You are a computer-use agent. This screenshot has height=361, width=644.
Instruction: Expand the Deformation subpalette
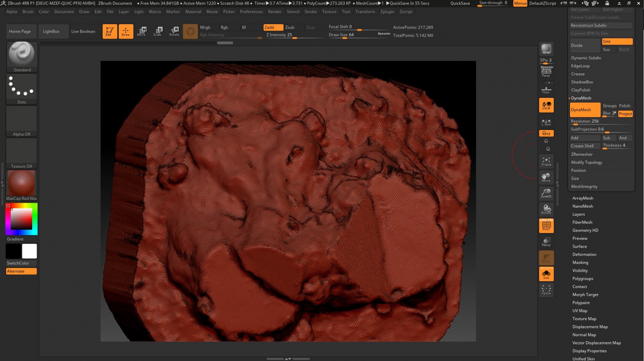[x=584, y=254]
